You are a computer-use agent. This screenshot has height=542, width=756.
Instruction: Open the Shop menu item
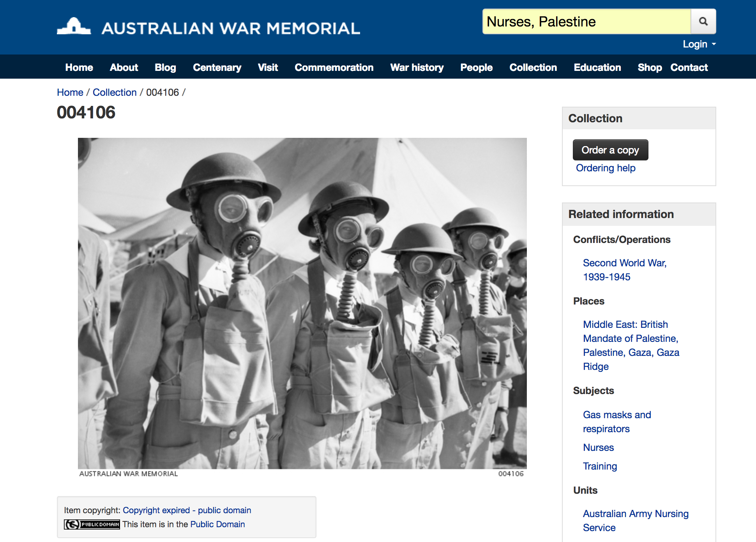650,67
